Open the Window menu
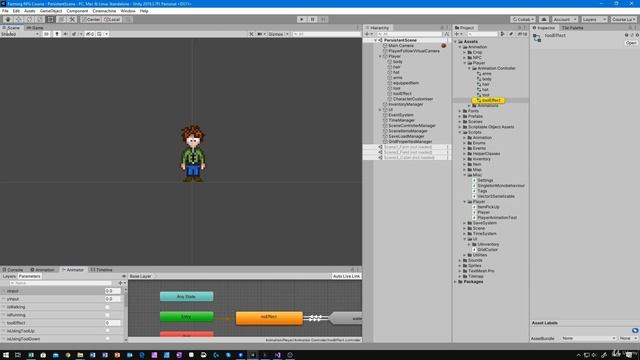640x360 pixels. coord(128,11)
